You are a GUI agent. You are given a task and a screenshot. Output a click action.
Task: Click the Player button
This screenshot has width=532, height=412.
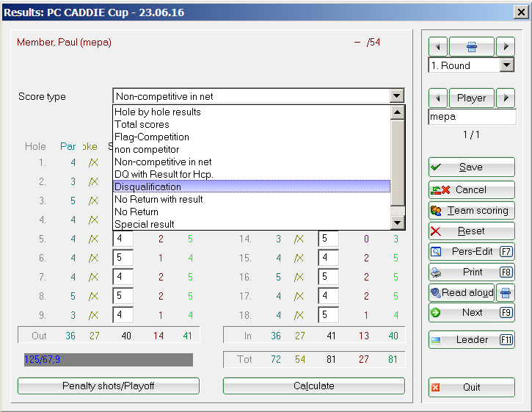(x=471, y=98)
